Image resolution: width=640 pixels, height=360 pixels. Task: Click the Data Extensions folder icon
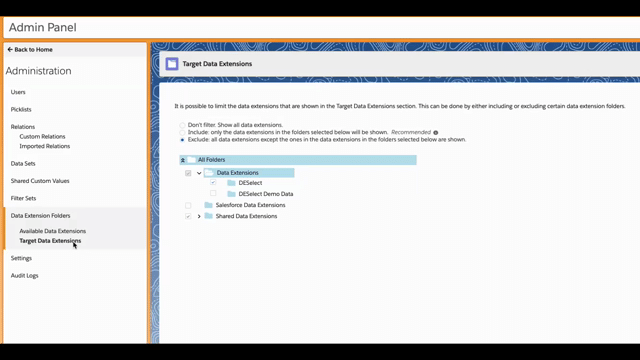coord(209,173)
